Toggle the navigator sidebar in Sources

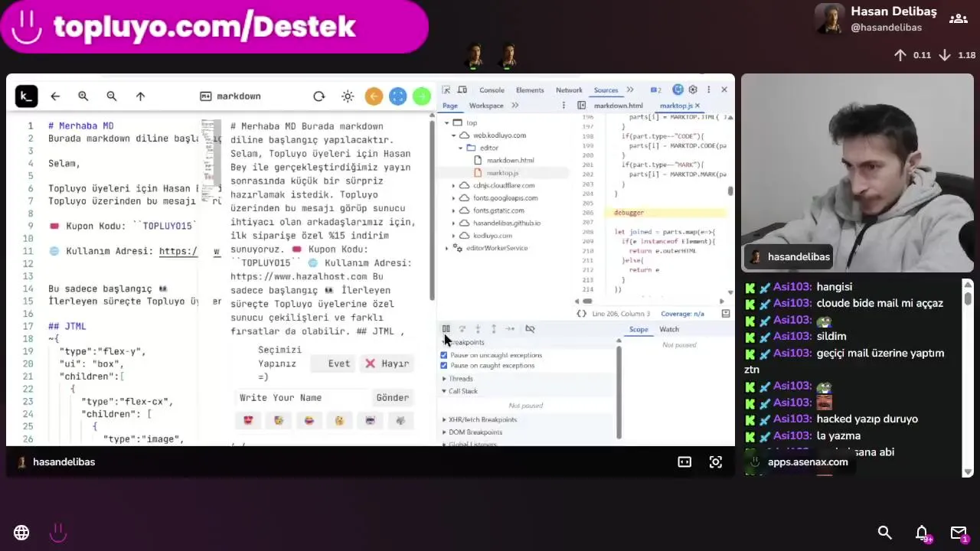581,106
